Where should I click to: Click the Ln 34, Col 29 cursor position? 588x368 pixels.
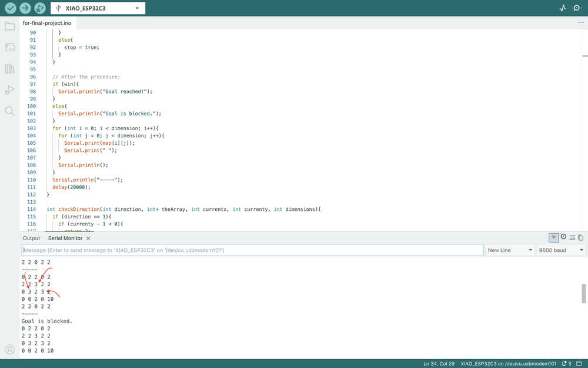click(439, 363)
